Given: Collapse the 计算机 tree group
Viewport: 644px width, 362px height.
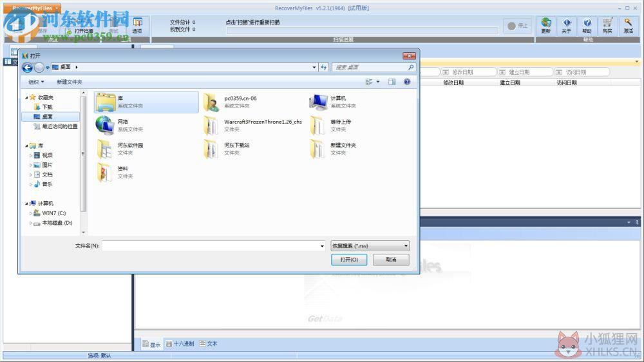Looking at the screenshot, I should (x=26, y=204).
